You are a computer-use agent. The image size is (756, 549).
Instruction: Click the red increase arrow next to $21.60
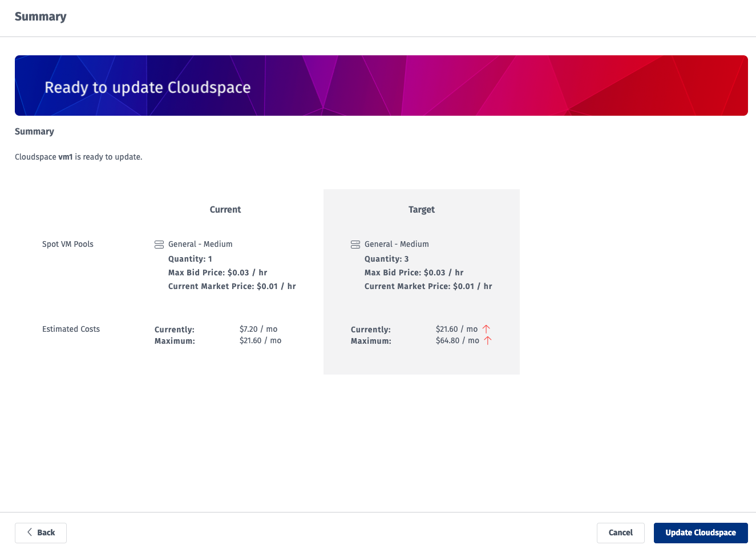(x=486, y=328)
